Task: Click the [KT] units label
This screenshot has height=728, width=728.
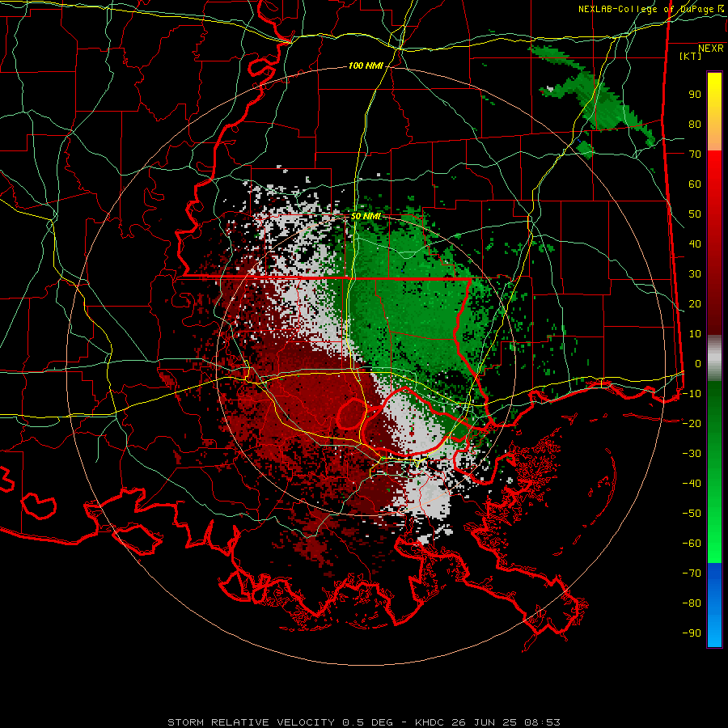Action: (690, 56)
